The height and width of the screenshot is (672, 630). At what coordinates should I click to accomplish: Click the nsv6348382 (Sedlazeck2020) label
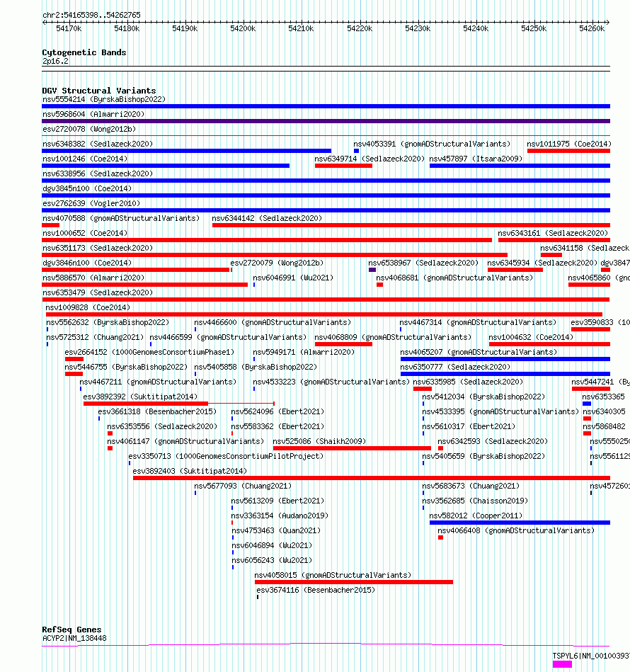(x=98, y=144)
